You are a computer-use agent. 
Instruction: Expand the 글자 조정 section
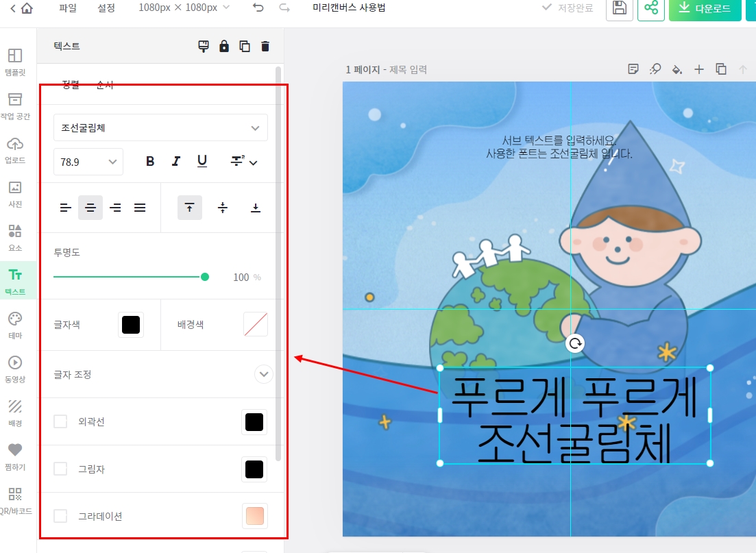click(x=264, y=374)
